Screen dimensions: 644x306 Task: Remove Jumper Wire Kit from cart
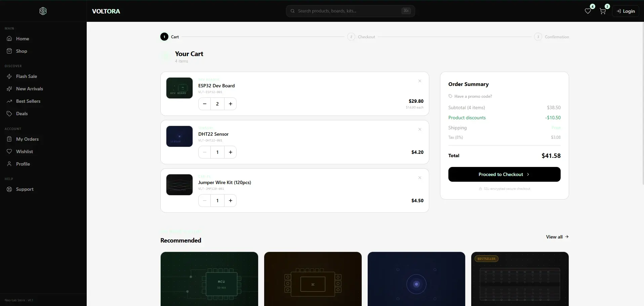pos(420,178)
